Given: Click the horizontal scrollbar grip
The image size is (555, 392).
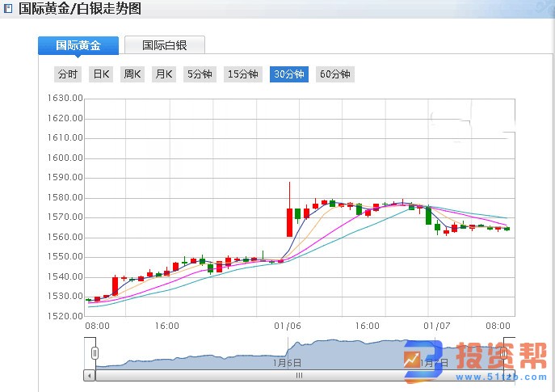Looking at the screenshot, I should pos(299,375).
